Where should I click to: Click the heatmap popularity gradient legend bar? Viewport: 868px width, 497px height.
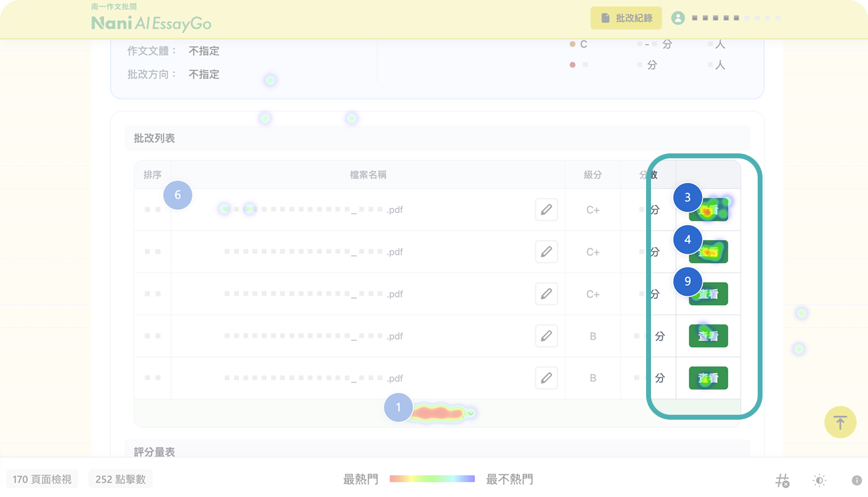pos(432,479)
